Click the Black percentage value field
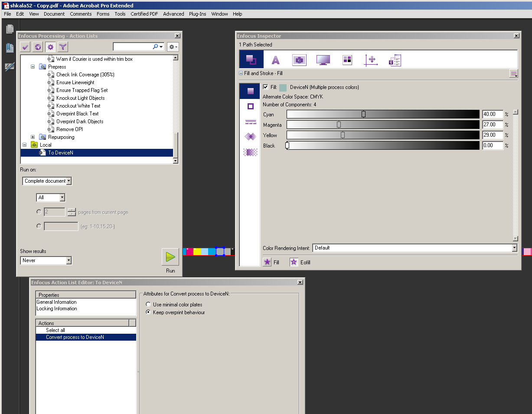 point(493,145)
